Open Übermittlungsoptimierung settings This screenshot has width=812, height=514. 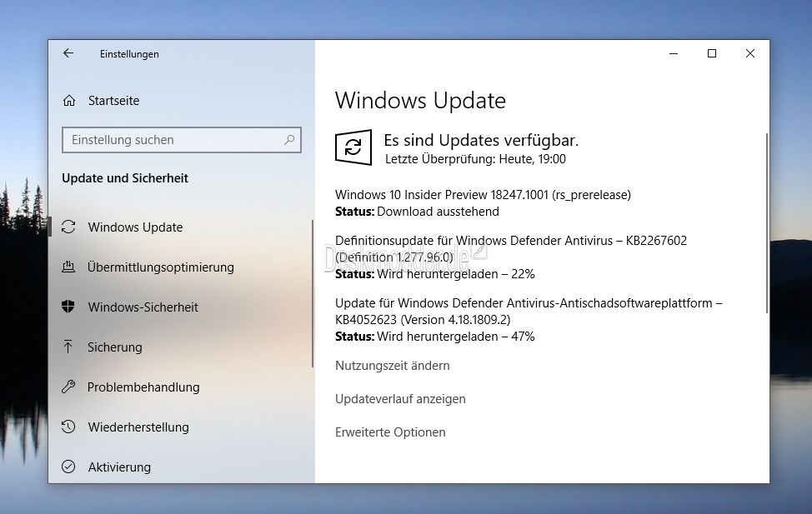click(161, 267)
